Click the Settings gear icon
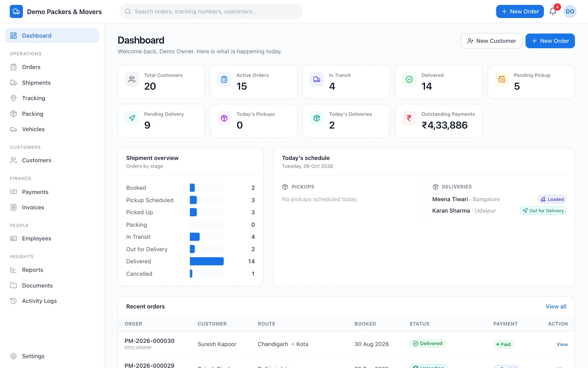The width and height of the screenshot is (588, 368). click(x=13, y=356)
